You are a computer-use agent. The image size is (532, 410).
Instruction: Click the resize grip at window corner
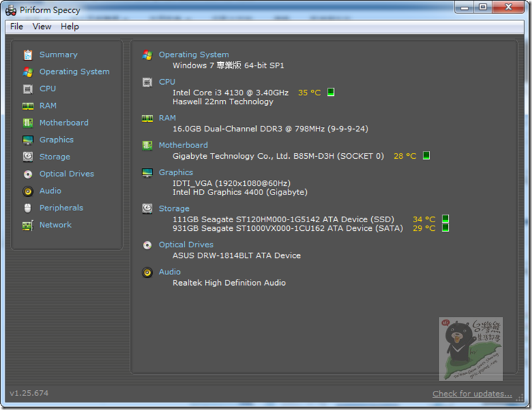coord(519,397)
